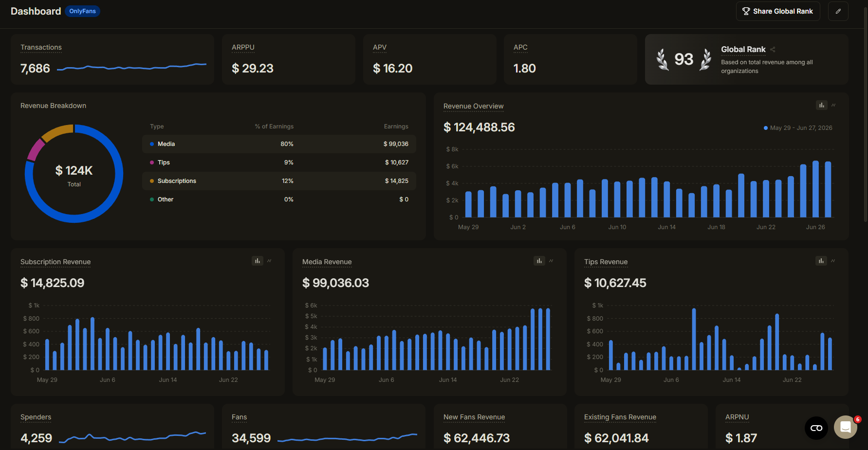The width and height of the screenshot is (868, 450).
Task: Select line chart for Subscription Revenue
Action: click(269, 261)
